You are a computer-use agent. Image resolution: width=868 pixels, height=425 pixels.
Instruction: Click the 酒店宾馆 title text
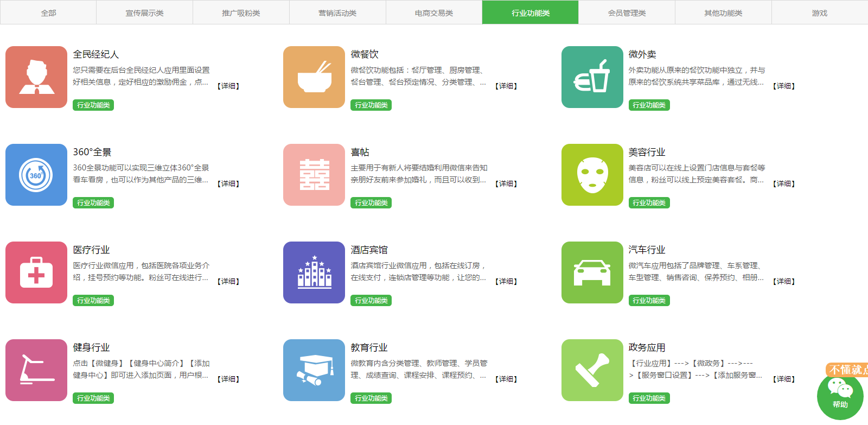[369, 250]
